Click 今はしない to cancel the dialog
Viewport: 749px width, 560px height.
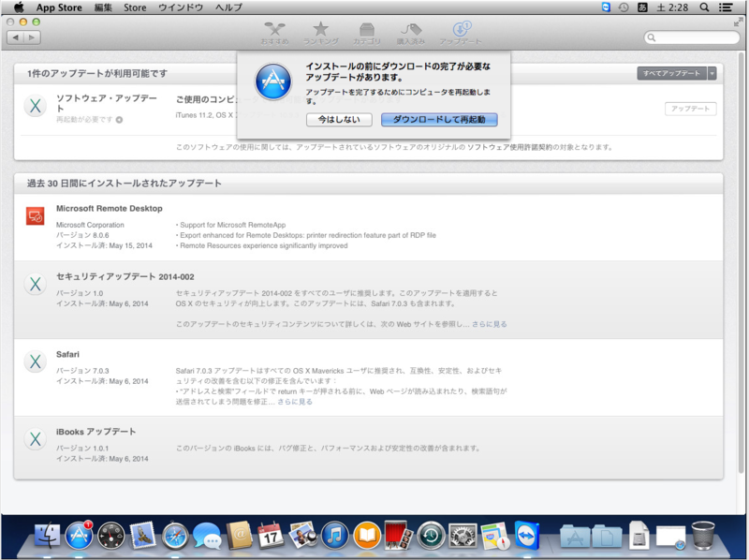(339, 120)
